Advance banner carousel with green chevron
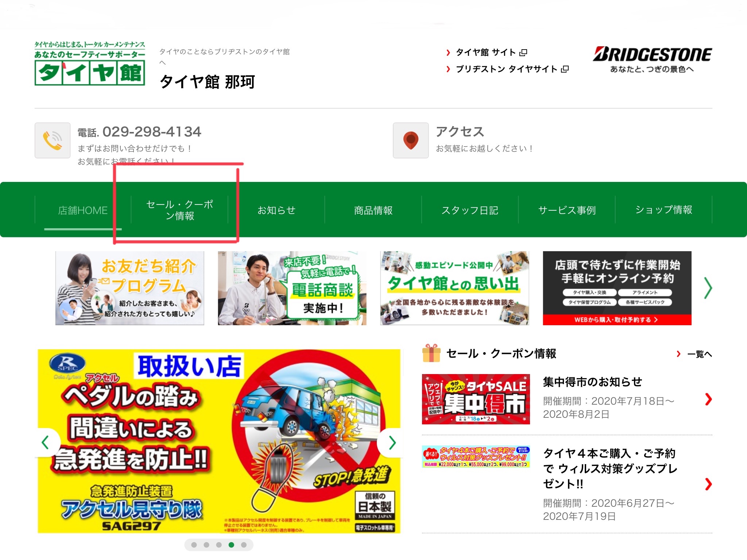The width and height of the screenshot is (747, 560). 708,288
